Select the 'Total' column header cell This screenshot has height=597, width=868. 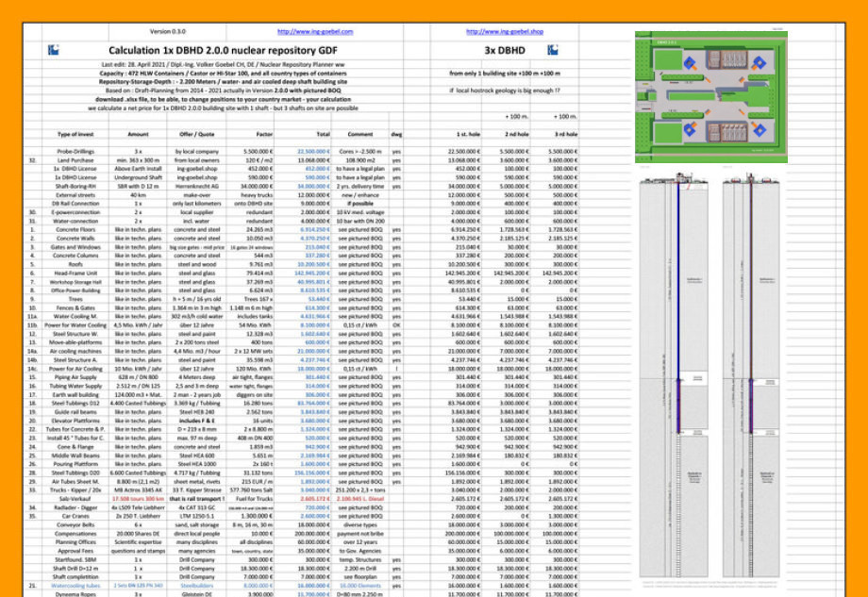point(323,135)
